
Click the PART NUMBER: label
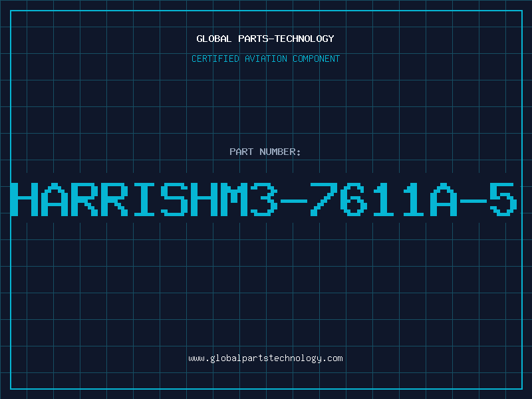click(x=265, y=152)
